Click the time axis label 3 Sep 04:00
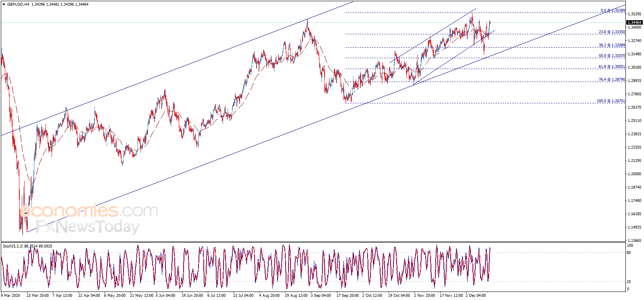 (321, 296)
